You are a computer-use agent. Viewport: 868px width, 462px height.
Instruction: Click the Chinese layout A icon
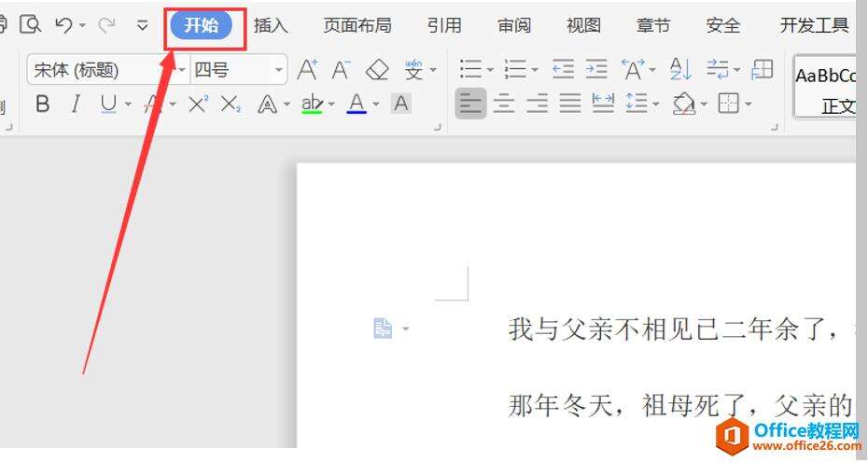point(633,70)
